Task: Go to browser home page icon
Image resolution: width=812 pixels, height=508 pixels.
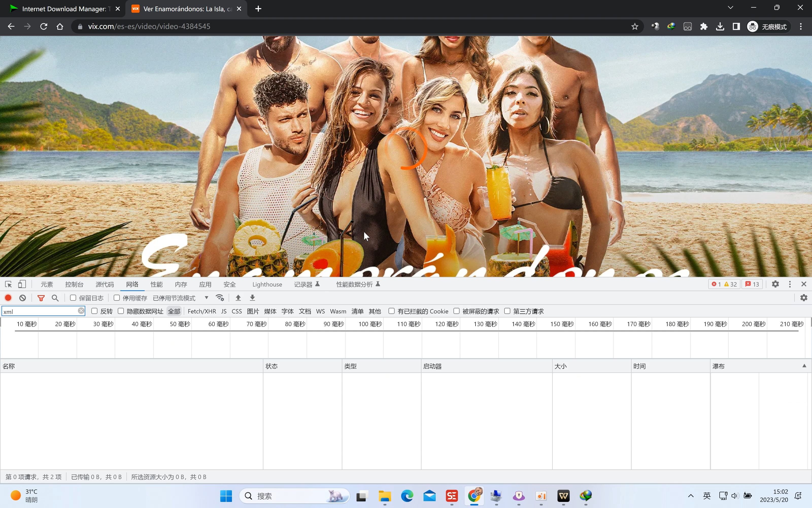Action: click(x=60, y=26)
